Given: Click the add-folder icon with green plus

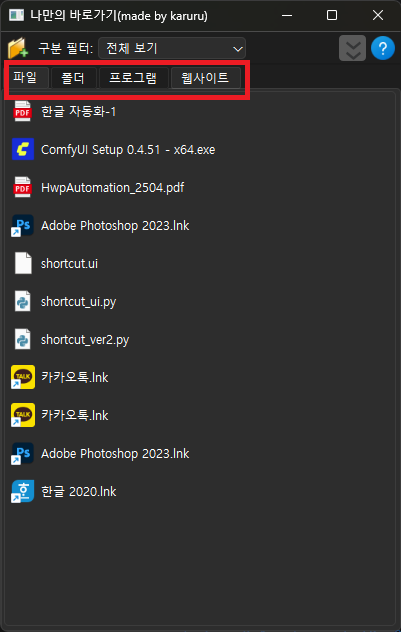Looking at the screenshot, I should tap(18, 48).
